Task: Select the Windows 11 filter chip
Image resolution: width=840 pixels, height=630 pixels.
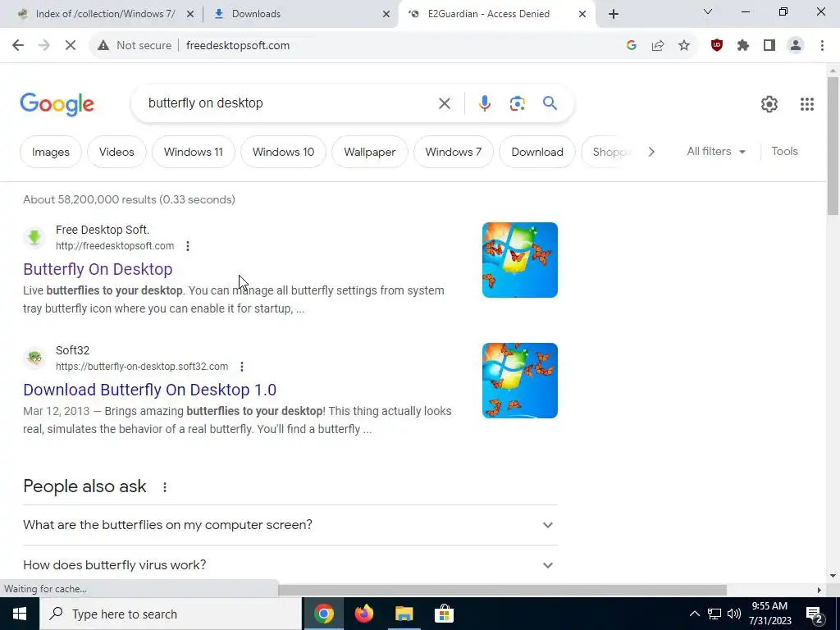Action: pos(194,152)
